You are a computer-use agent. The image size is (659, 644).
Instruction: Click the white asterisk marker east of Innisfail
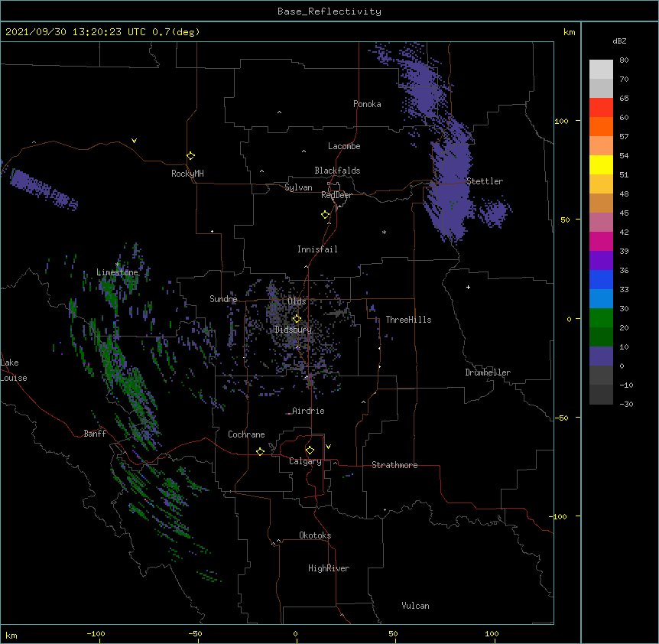pos(384,232)
